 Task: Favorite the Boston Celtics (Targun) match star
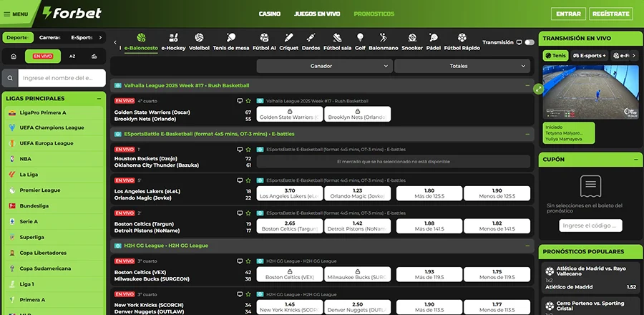[248, 213]
